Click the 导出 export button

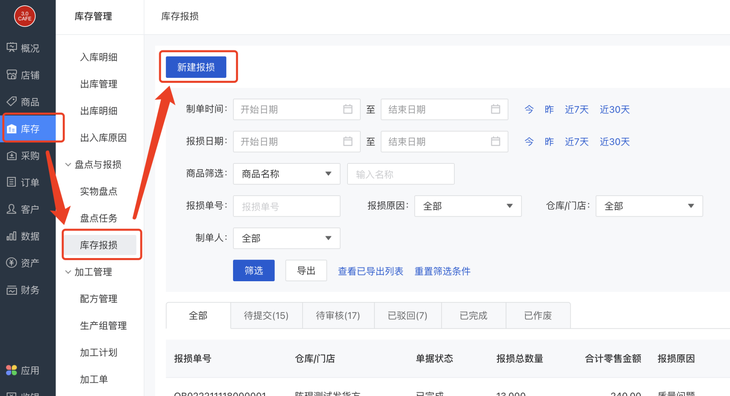[306, 270]
